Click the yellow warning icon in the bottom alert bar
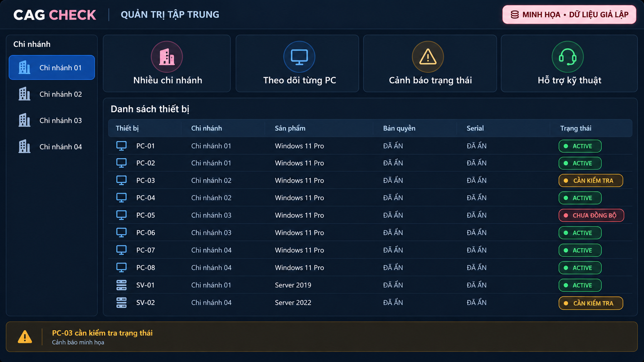Viewport: 644px width, 362px height. [x=25, y=337]
